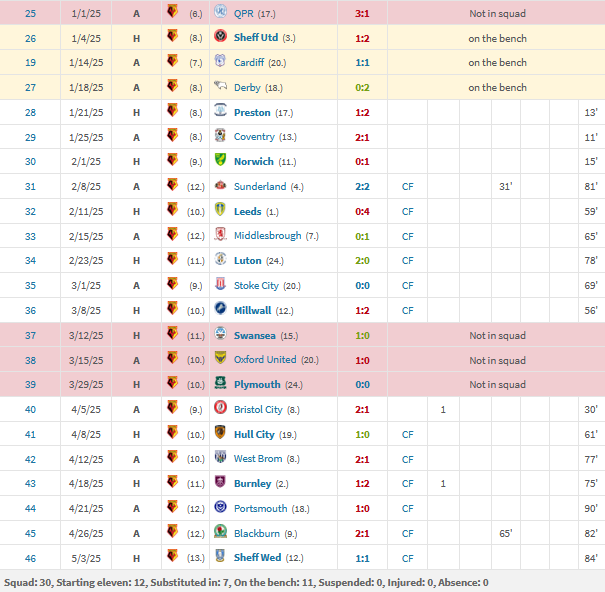Open matchday 19 link
Screen dimensions: 605x592
[x=30, y=63]
